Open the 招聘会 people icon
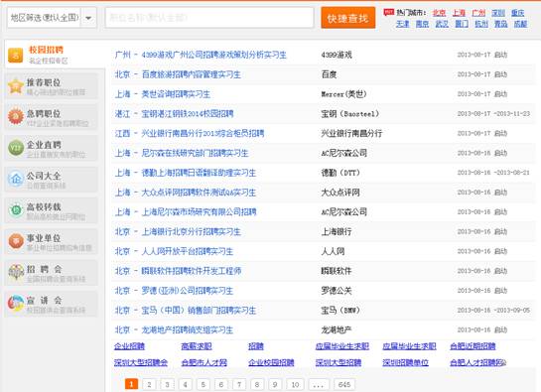Image resolution: width=541 pixels, height=392 pixels. [16, 272]
